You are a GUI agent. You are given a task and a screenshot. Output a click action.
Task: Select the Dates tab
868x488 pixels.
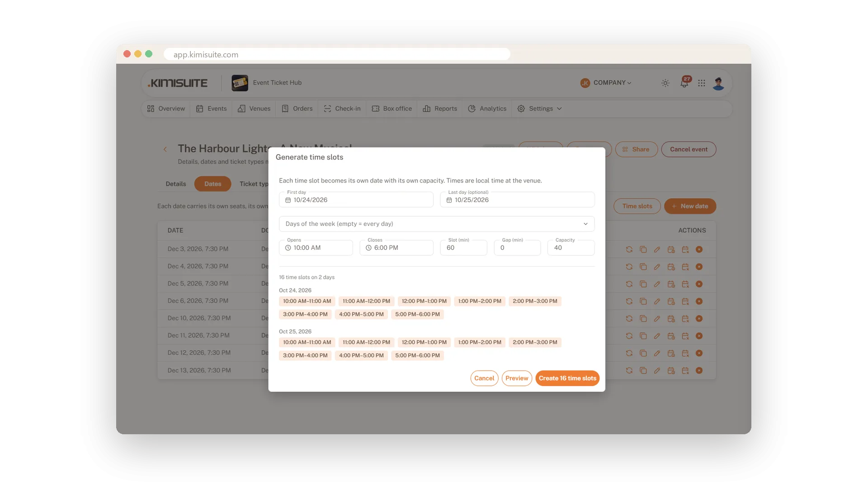click(212, 184)
